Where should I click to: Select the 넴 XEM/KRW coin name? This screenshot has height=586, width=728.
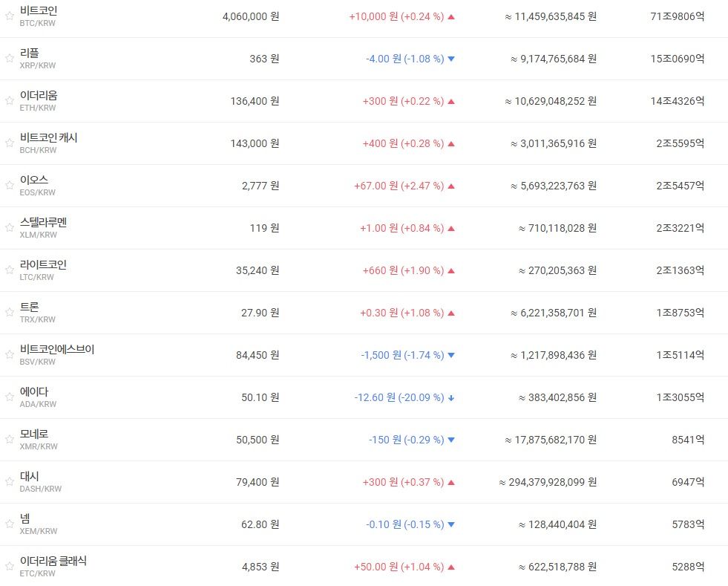click(25, 518)
